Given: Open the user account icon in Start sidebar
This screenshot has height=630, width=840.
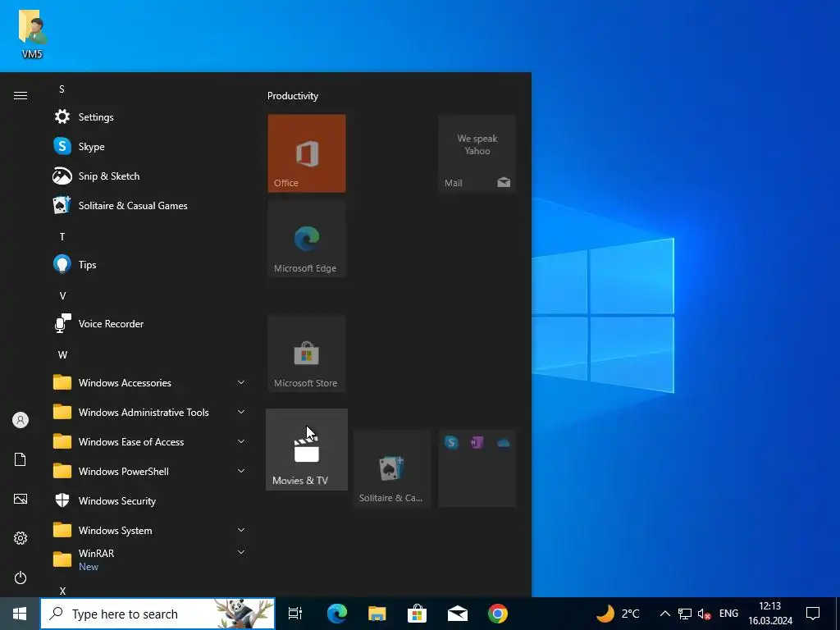Looking at the screenshot, I should click(21, 420).
